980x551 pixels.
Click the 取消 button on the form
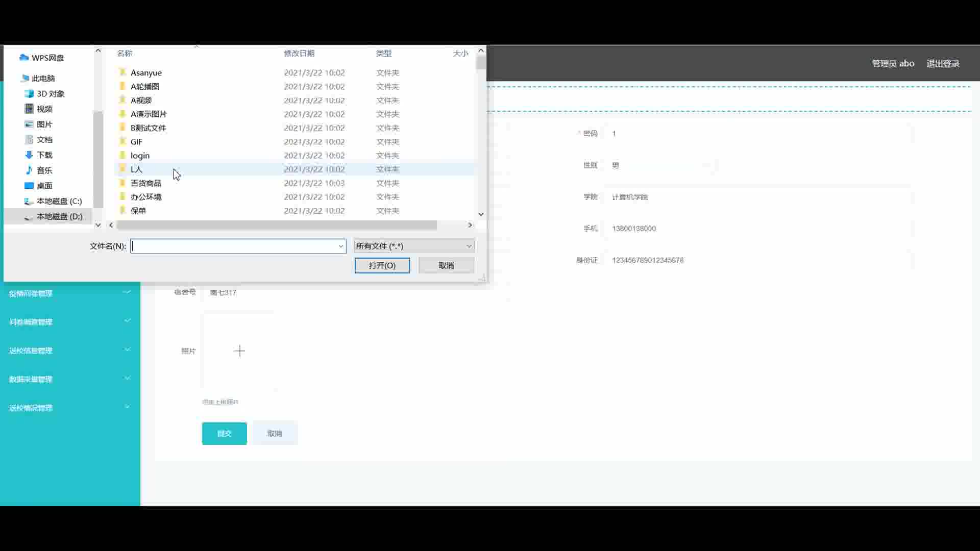pyautogui.click(x=275, y=433)
